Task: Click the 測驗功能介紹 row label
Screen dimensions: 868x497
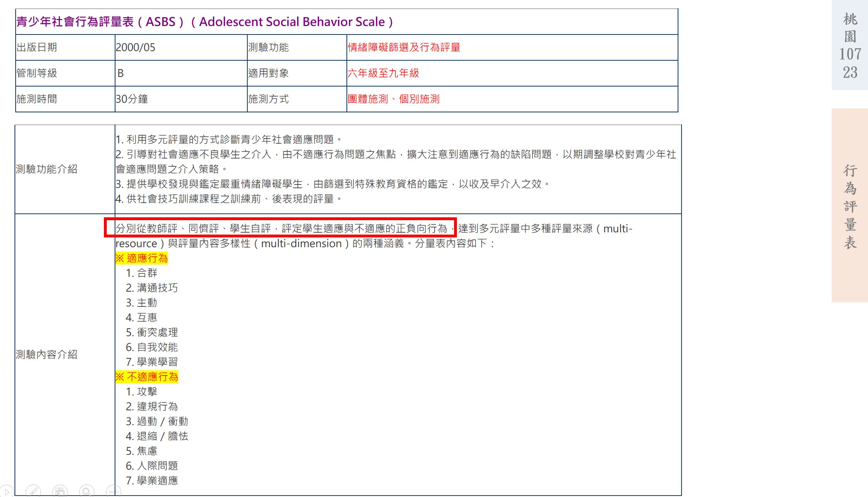Action: (46, 169)
